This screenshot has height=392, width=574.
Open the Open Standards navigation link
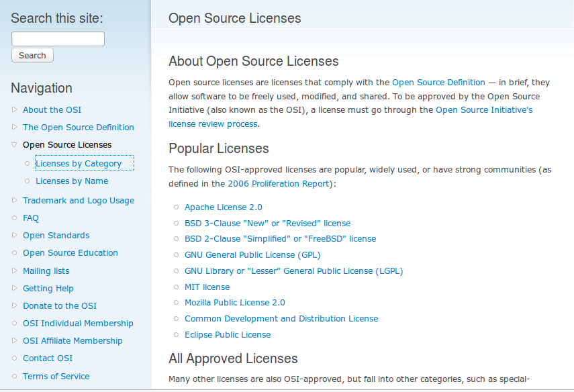pos(56,236)
